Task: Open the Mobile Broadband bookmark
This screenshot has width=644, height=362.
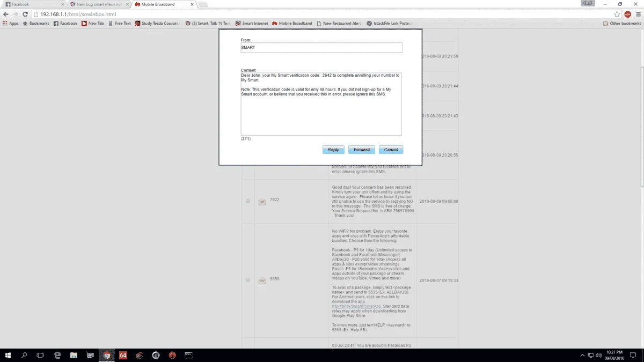Action: 292,24
